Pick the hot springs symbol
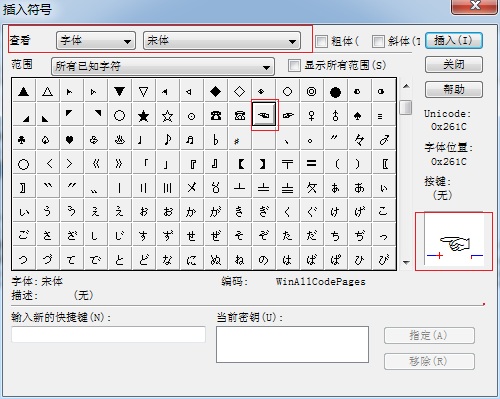The height and width of the screenshot is (399, 500). click(x=119, y=140)
